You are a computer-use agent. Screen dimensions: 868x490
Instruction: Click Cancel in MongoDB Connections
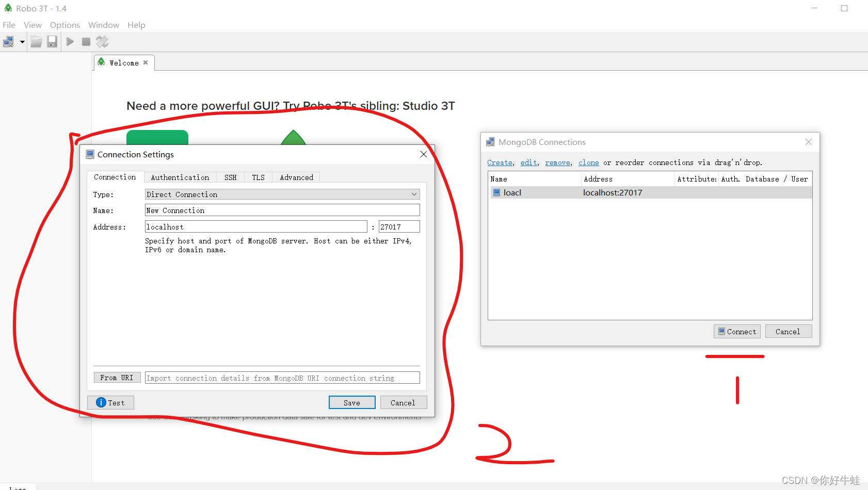788,331
